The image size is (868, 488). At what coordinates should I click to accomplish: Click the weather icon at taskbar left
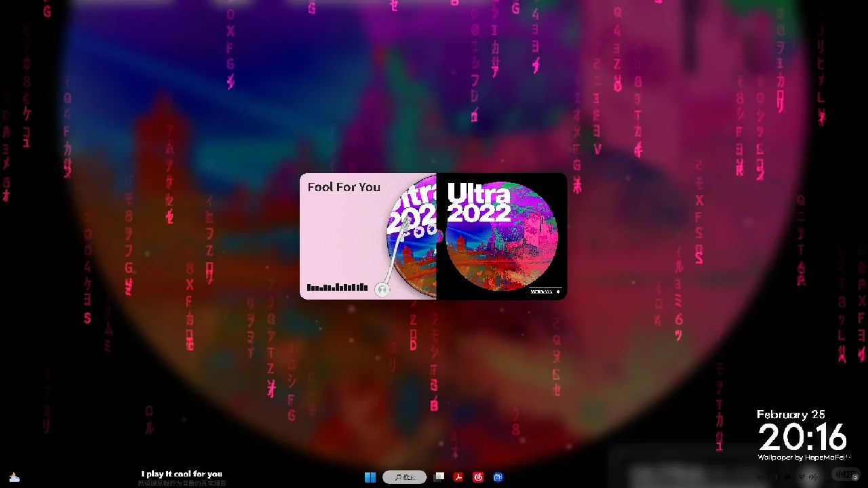pos(14,477)
